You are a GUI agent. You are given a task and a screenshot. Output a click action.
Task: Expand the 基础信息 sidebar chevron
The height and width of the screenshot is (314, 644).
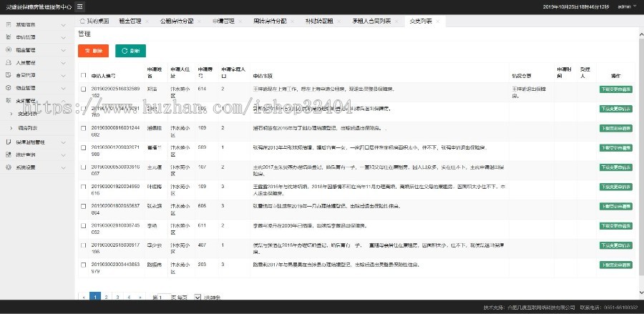pyautogui.click(x=63, y=25)
